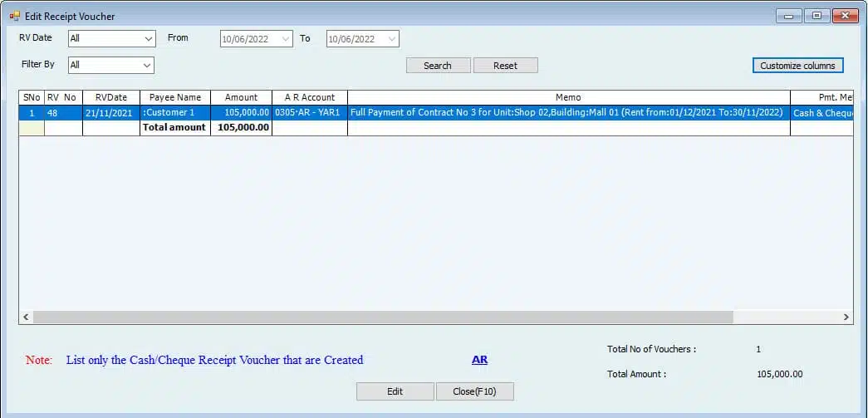
Task: Click the Amount column header
Action: click(242, 97)
